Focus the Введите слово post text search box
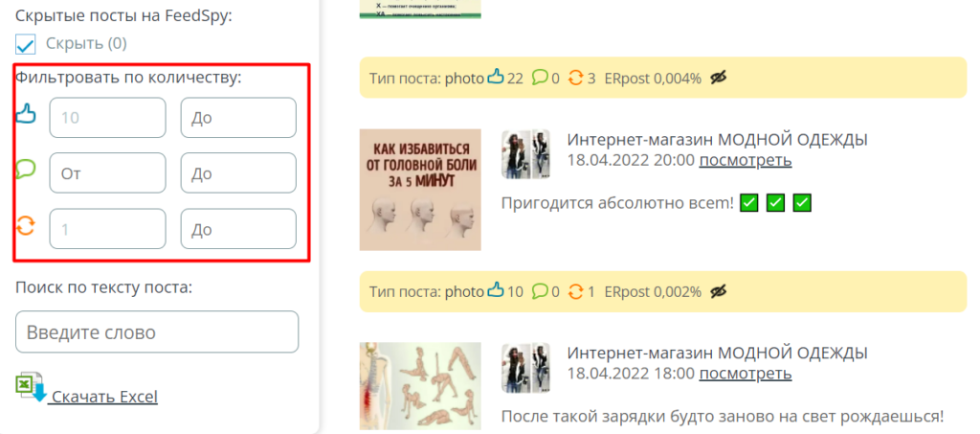Screen dimensions: 980x434 (x=157, y=332)
